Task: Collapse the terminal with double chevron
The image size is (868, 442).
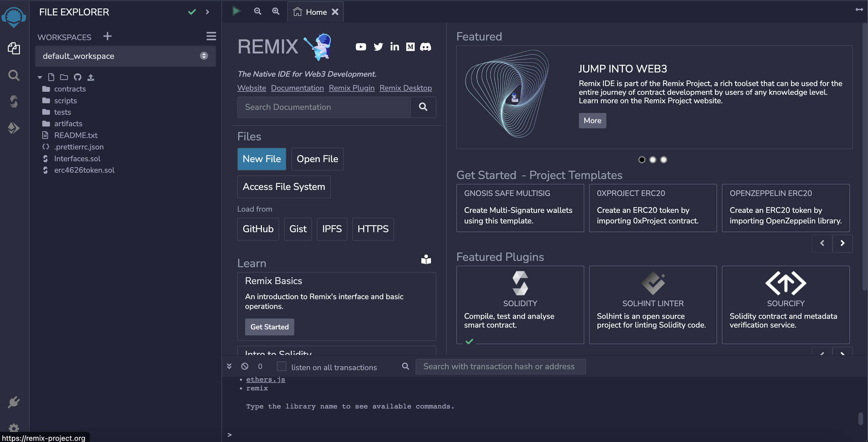Action: click(x=229, y=366)
